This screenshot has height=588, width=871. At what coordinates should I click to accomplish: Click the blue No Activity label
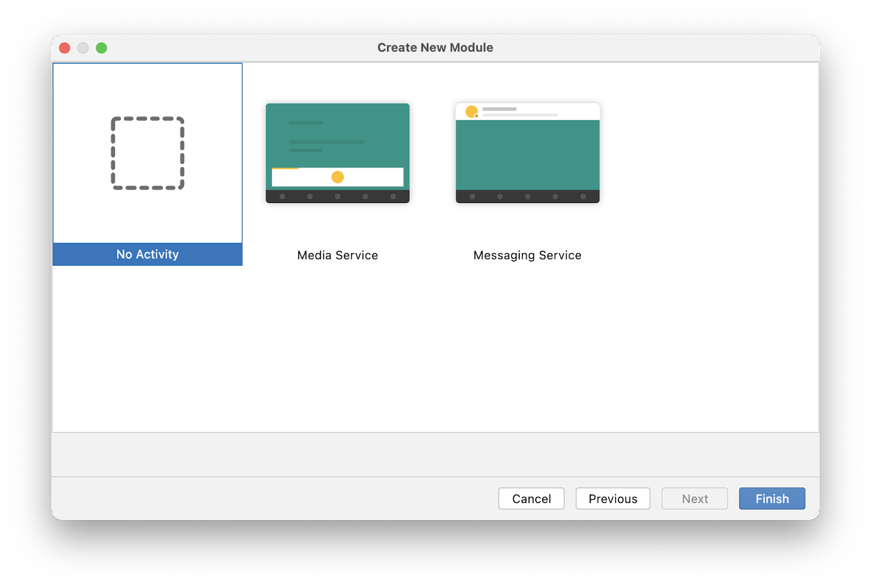pos(148,254)
